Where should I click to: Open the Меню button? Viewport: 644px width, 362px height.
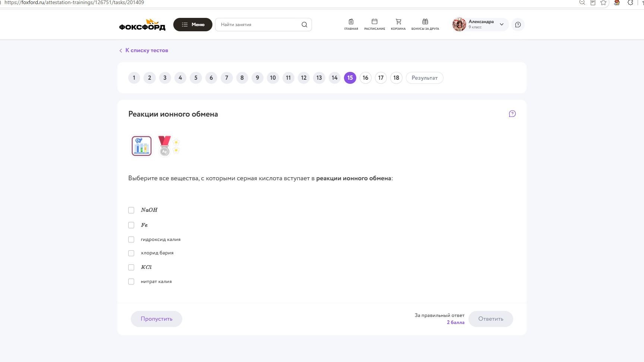pos(193,25)
